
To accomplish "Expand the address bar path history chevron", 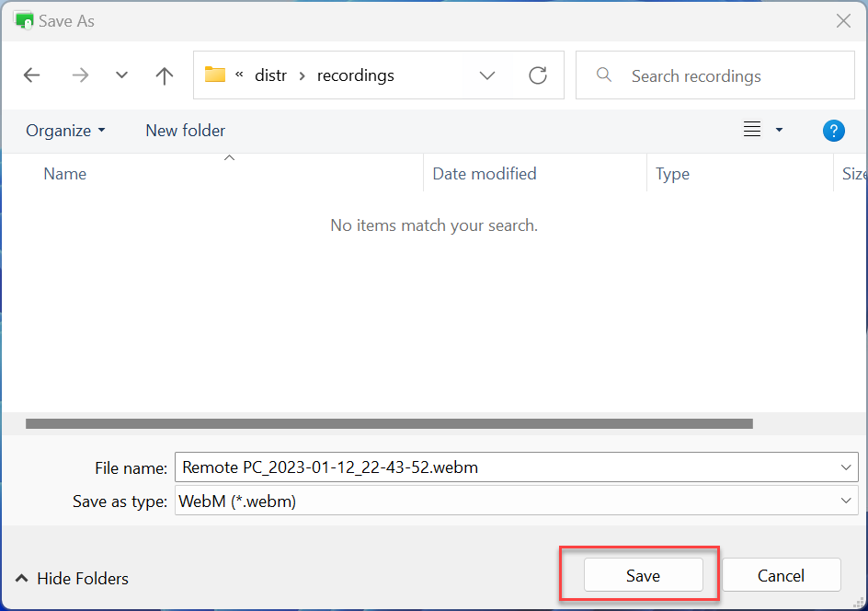I will pyautogui.click(x=487, y=75).
